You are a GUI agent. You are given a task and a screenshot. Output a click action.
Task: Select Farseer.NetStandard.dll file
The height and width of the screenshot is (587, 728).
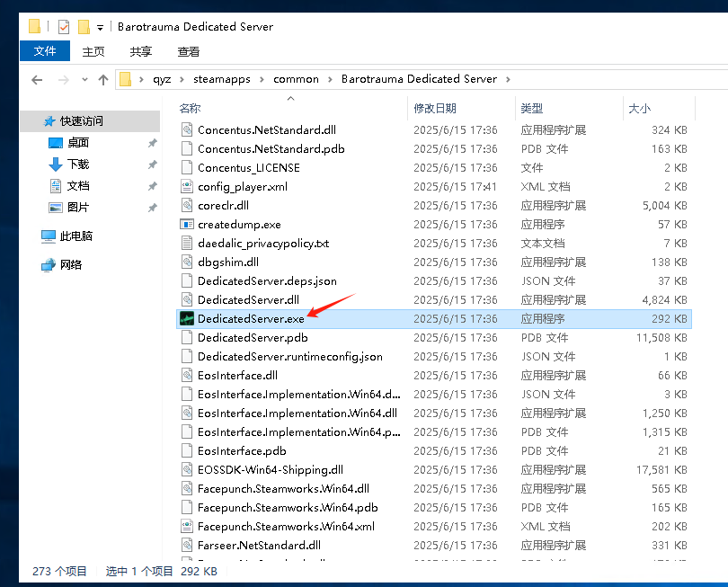259,546
